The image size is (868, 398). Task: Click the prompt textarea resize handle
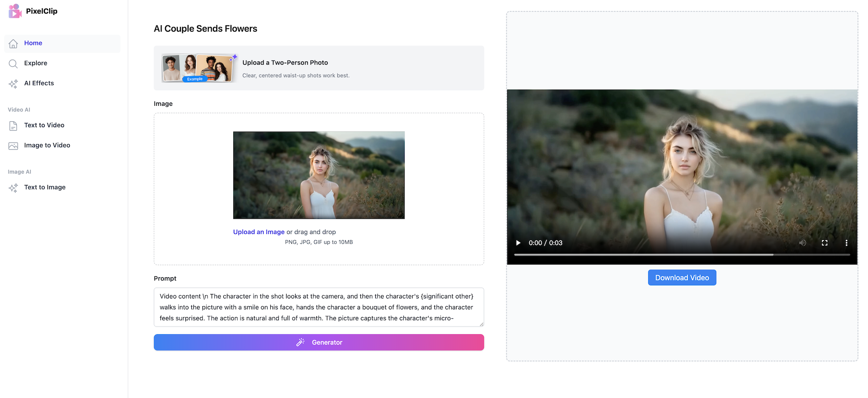(x=481, y=324)
